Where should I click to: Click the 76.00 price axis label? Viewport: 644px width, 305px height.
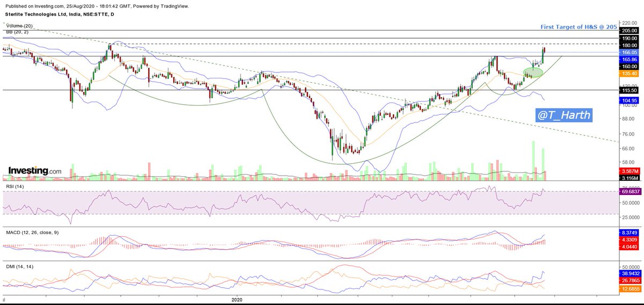coord(629,134)
